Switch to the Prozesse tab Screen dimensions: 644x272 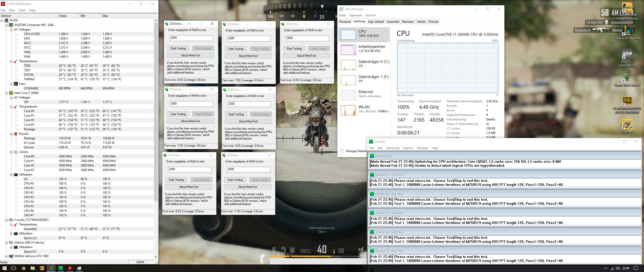[345, 22]
